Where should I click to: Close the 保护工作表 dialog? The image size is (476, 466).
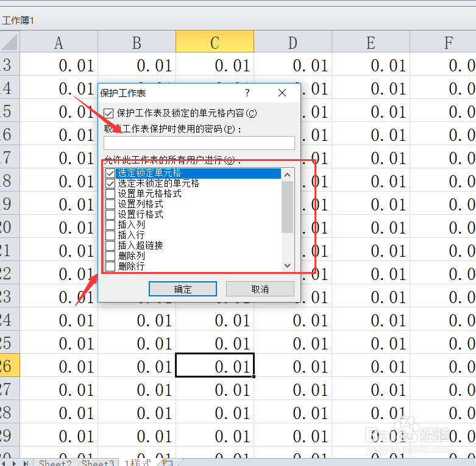[282, 93]
